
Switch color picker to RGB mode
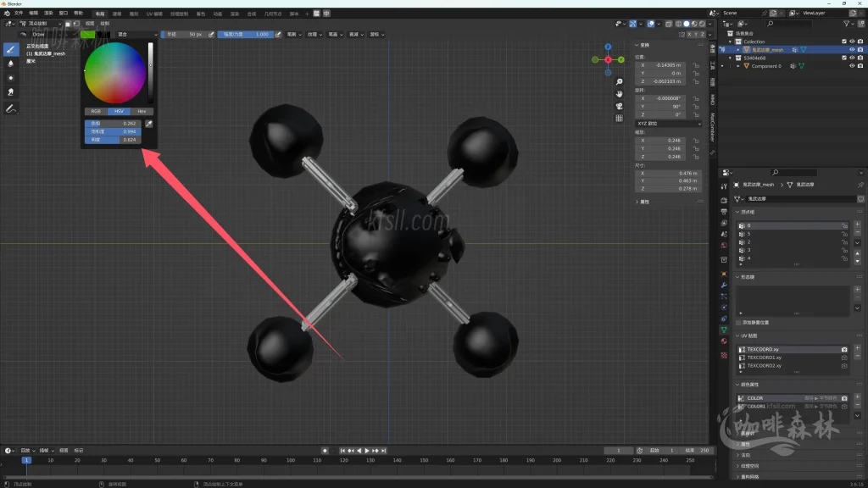(95, 111)
